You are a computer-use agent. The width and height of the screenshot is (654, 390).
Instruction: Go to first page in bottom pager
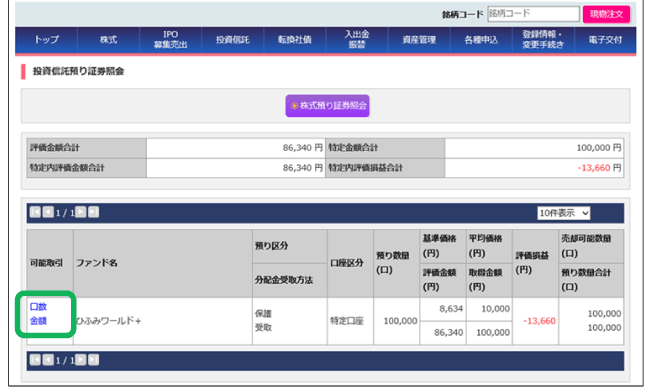tap(35, 360)
